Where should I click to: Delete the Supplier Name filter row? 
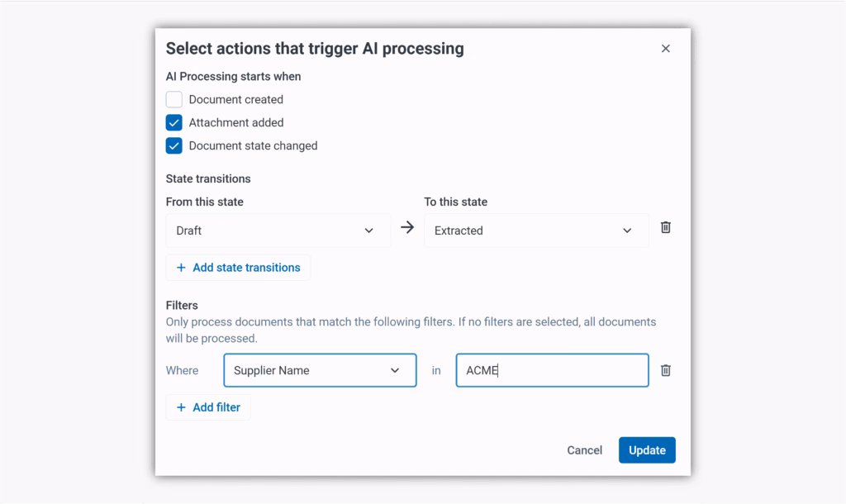[x=665, y=370]
